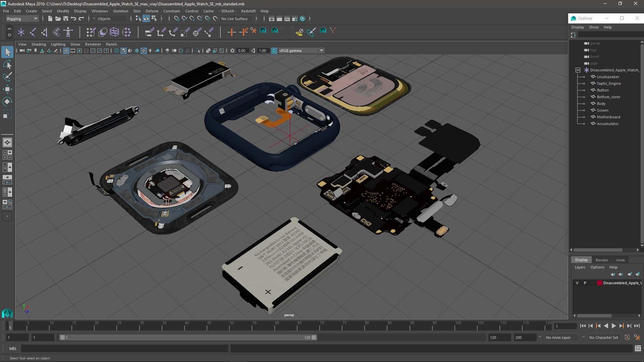Screen dimensions: 644x362
Task: Toggle Snap to grids magnet
Action: tap(177, 18)
